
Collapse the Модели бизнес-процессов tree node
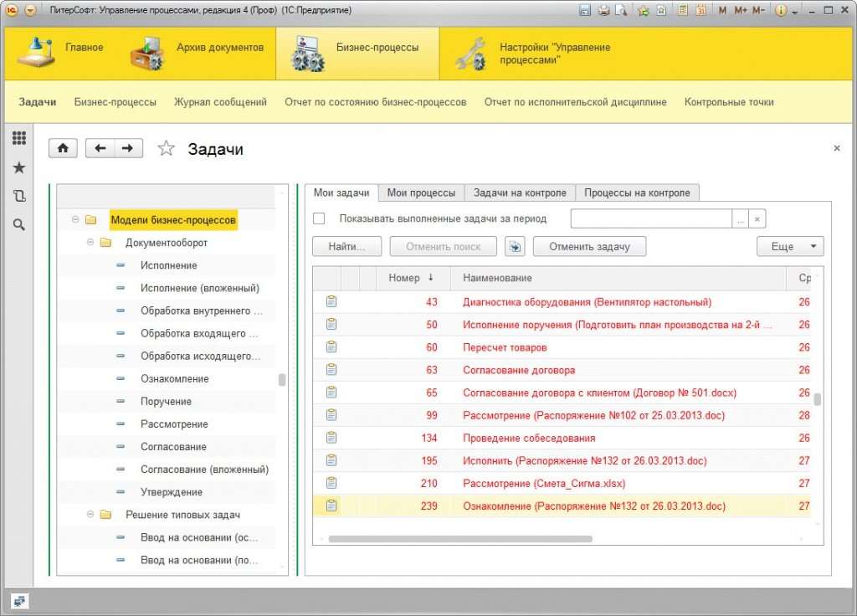(x=75, y=220)
